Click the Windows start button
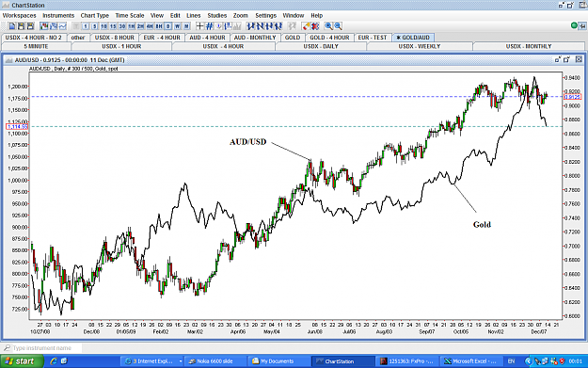This screenshot has width=588, height=368. [x=22, y=361]
